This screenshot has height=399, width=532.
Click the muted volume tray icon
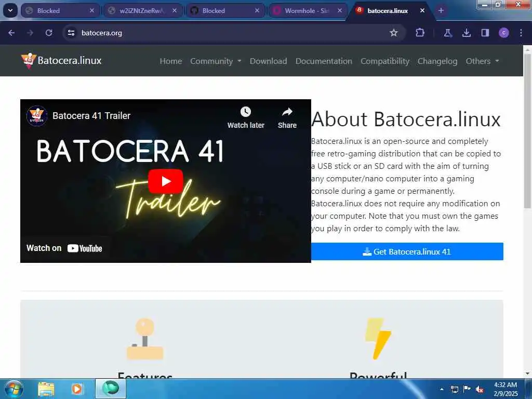480,390
